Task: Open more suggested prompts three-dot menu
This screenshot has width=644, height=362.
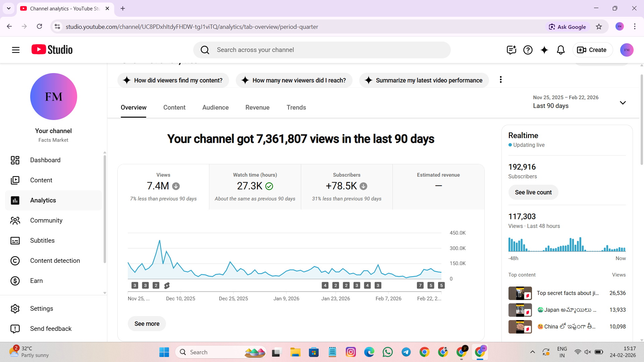Action: (500, 80)
